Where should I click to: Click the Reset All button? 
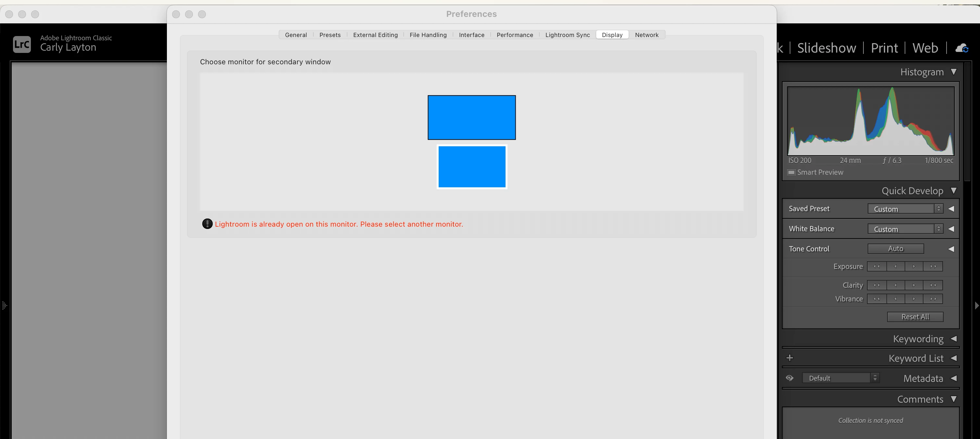(x=915, y=317)
